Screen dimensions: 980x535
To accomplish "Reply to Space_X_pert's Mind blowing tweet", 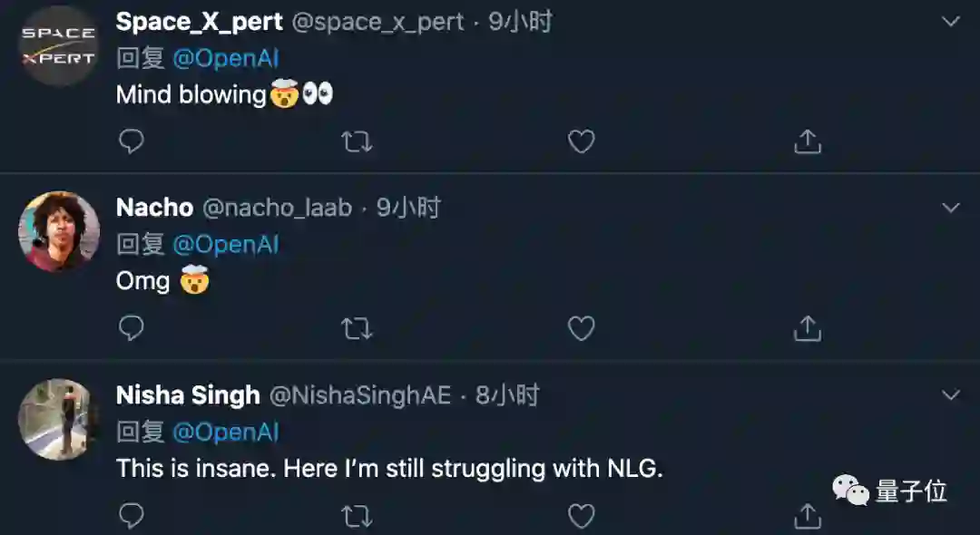I will click(132, 141).
